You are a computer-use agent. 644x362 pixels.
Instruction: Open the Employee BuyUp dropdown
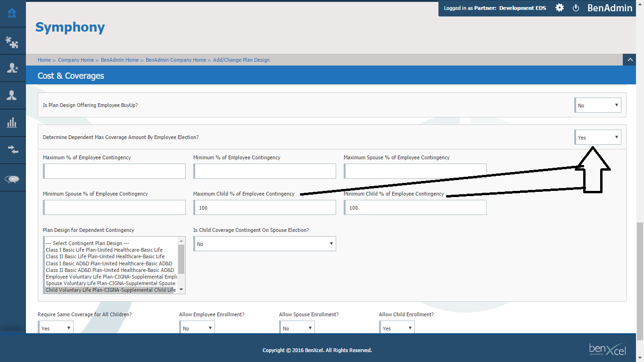click(598, 105)
